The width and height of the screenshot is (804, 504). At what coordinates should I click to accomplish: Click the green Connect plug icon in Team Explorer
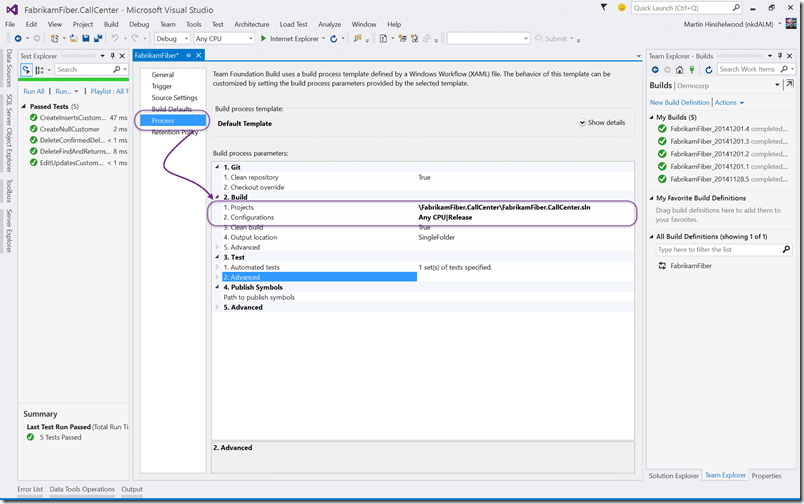tap(692, 70)
